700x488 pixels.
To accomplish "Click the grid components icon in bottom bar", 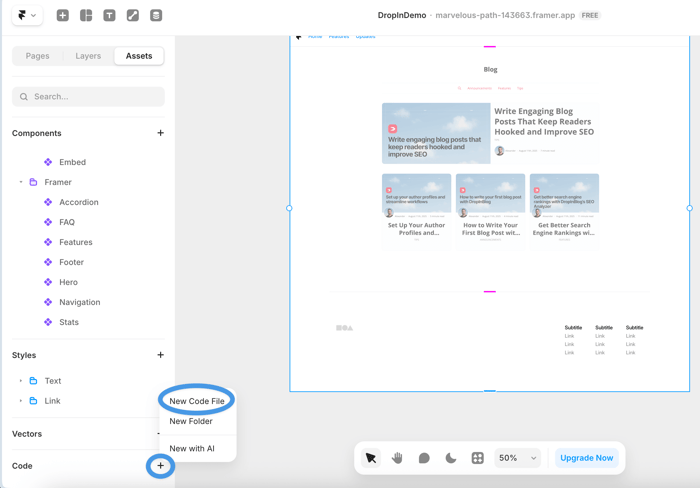I will click(x=478, y=458).
